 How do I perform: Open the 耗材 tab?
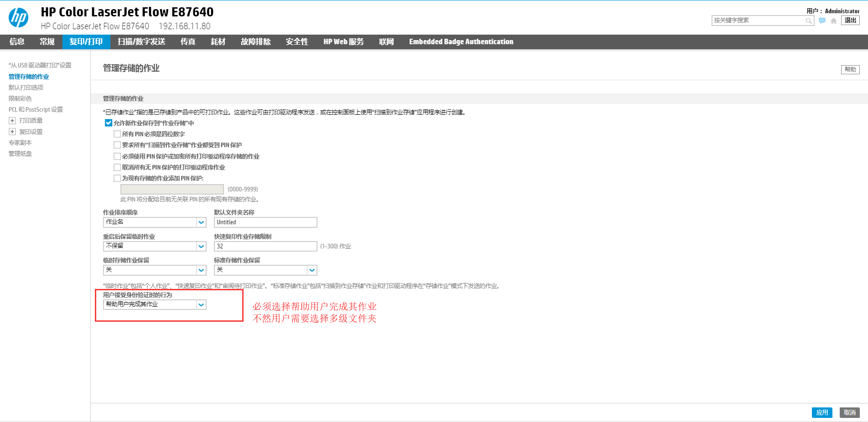[x=218, y=41]
